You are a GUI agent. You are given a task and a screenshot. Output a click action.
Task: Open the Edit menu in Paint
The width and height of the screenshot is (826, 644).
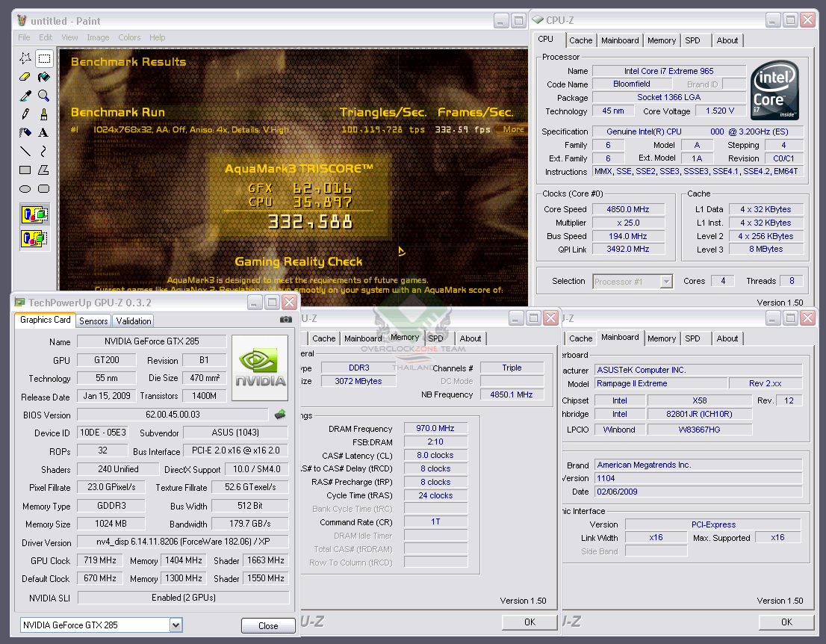tap(46, 37)
